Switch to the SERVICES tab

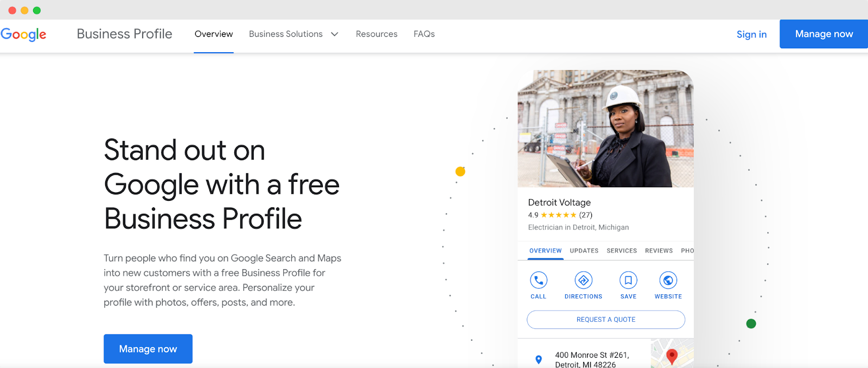pos(622,251)
